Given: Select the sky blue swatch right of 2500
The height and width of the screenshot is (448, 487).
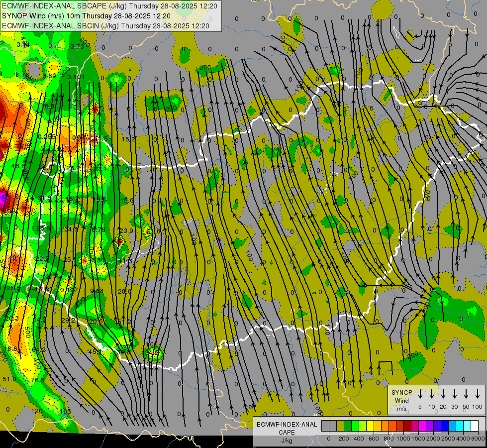Looking at the screenshot, I should pos(452,426).
